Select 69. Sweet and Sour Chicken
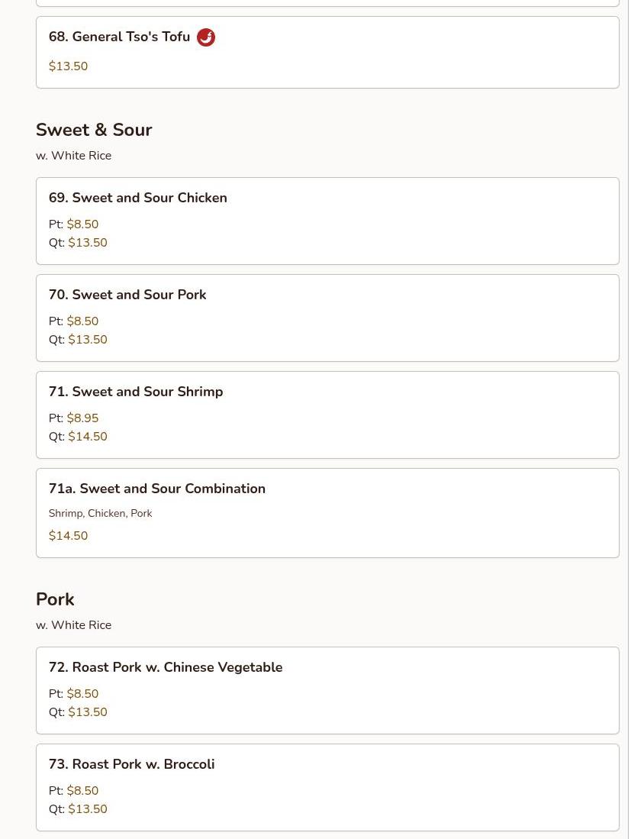Image resolution: width=644 pixels, height=839 pixels. [138, 198]
